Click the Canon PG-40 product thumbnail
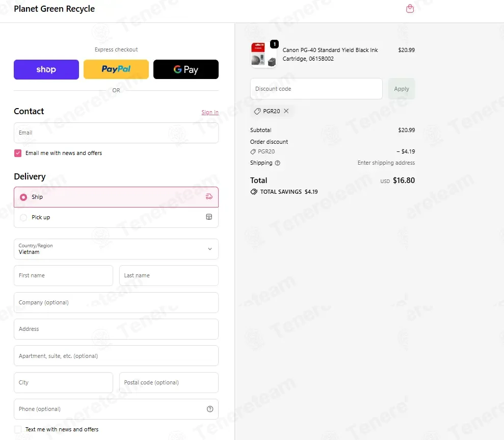 tap(263, 55)
